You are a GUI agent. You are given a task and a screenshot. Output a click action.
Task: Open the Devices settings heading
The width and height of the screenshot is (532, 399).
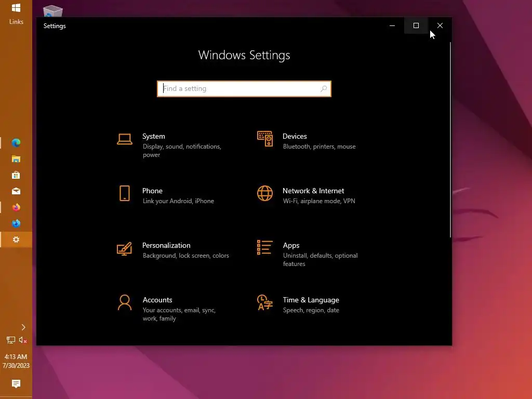(x=295, y=136)
